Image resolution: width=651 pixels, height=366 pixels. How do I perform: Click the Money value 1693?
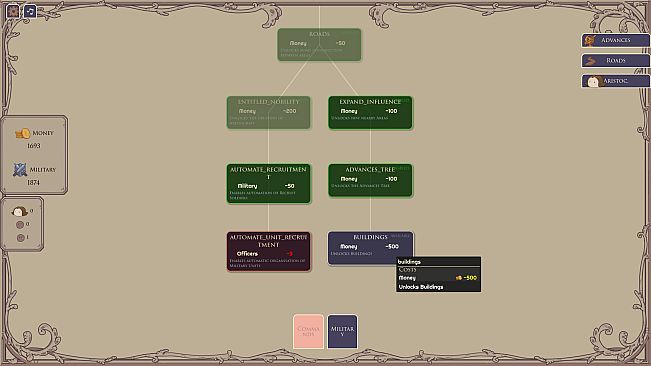point(34,146)
